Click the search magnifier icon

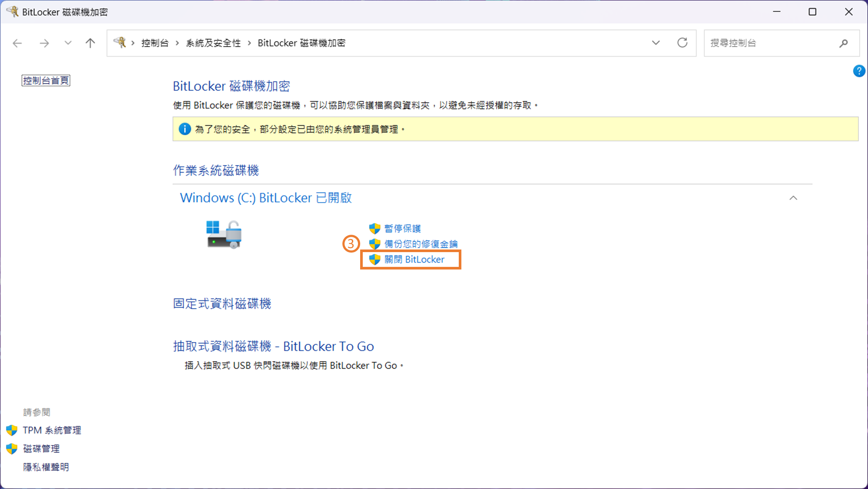coord(843,43)
